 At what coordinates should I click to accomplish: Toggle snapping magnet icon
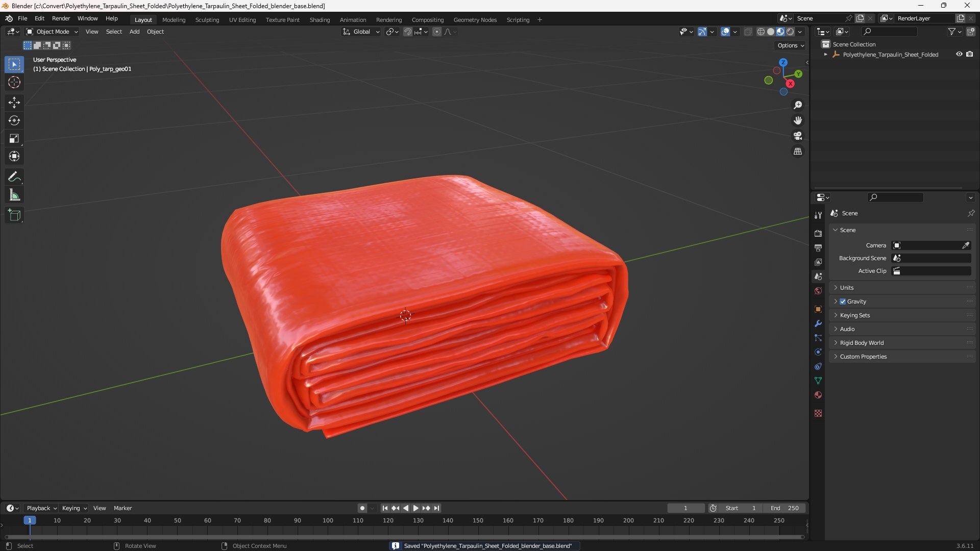click(408, 32)
